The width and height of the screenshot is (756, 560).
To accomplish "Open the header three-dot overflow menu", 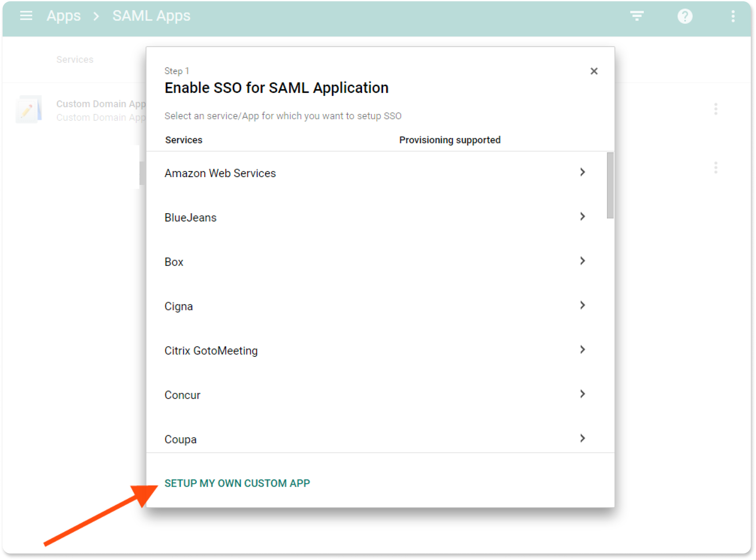I will click(733, 16).
